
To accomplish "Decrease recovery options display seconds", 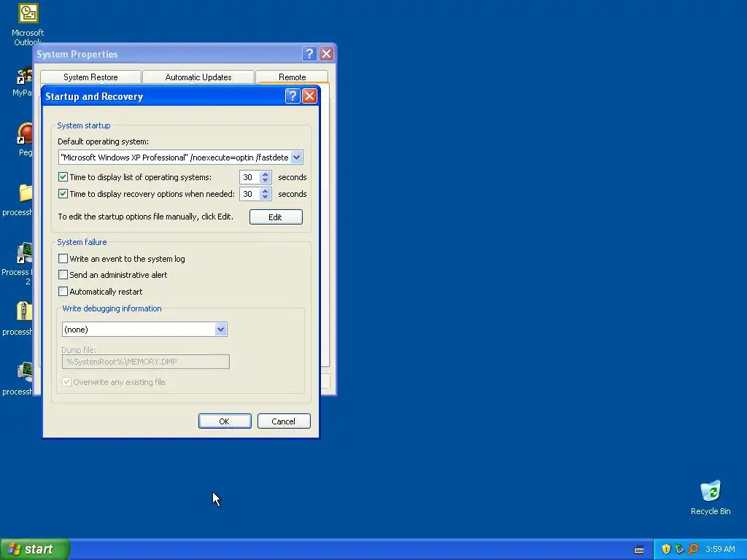I will point(266,197).
